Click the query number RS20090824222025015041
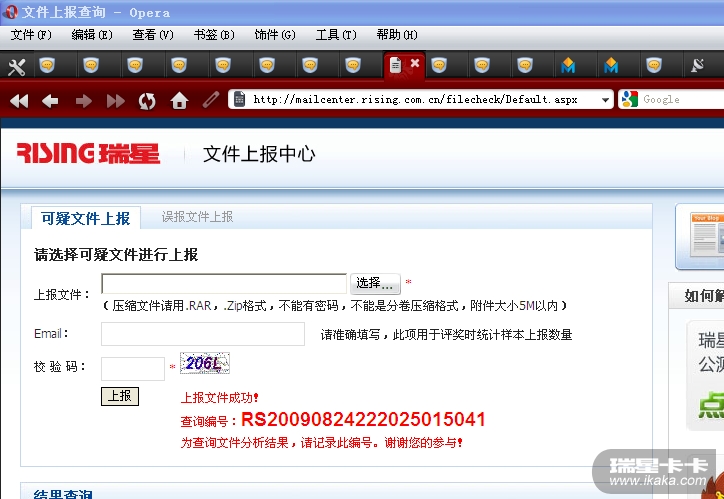724x499 pixels. tap(363, 420)
